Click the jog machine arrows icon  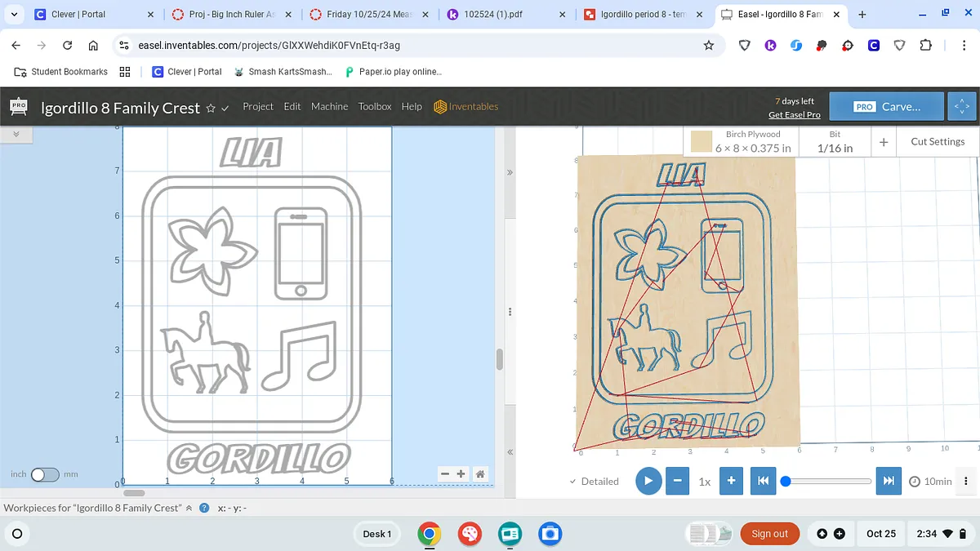pos(962,107)
